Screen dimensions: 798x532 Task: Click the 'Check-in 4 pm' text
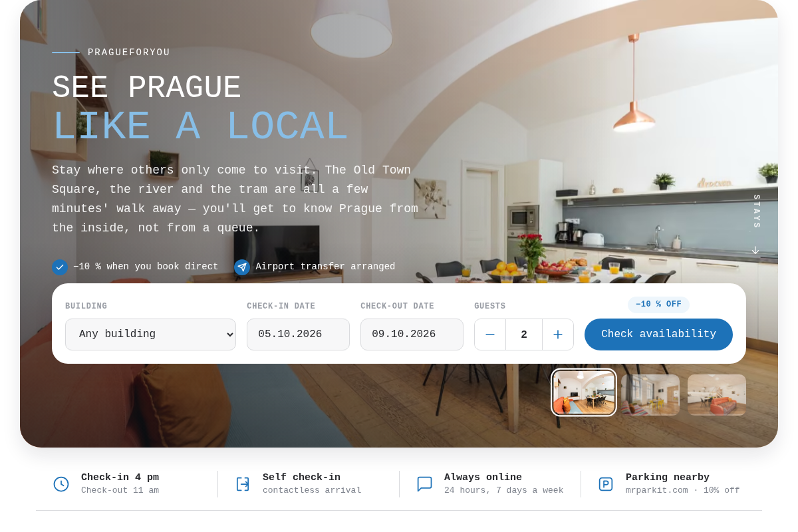(120, 477)
